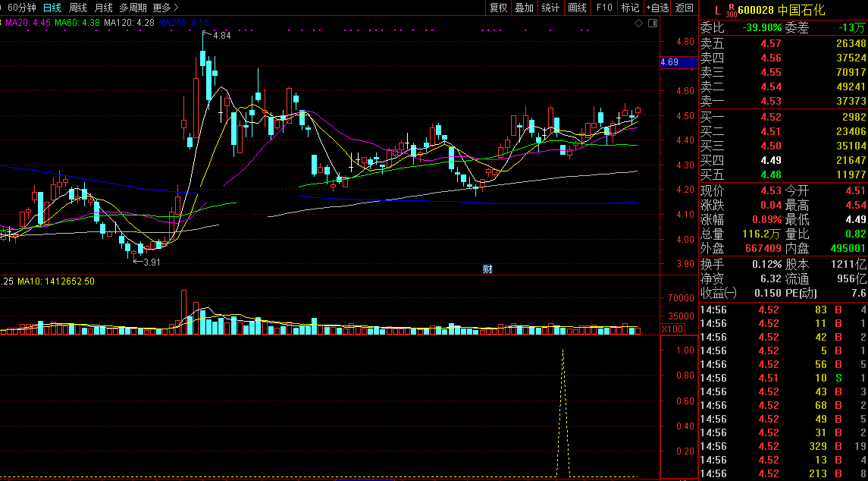Click the 标记 mark button
Image resolution: width=868 pixels, height=481 pixels.
(630, 8)
